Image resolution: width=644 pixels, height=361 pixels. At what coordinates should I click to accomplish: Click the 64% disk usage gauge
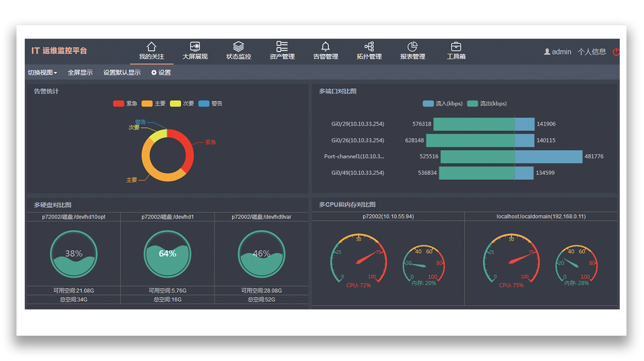pyautogui.click(x=167, y=254)
